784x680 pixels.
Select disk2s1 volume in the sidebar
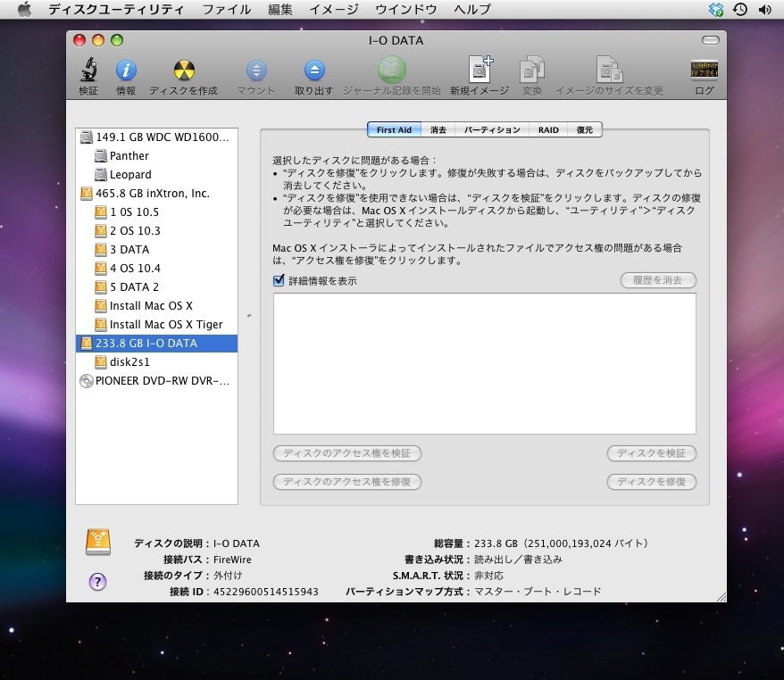129,361
